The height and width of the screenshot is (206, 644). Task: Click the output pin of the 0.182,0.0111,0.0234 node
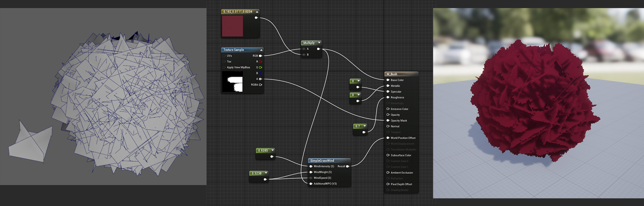pos(256,18)
